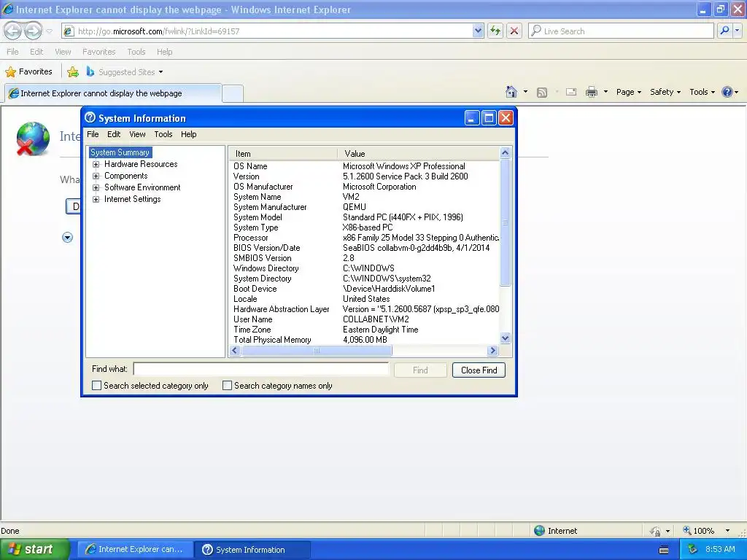Image resolution: width=747 pixels, height=560 pixels.
Task: Expand Components tree node
Action: coord(96,176)
